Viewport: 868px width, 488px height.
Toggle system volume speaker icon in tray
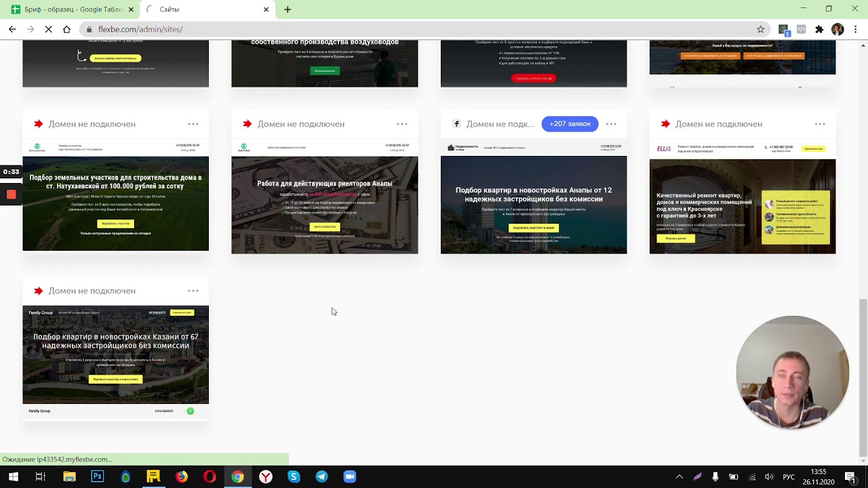coord(769,476)
